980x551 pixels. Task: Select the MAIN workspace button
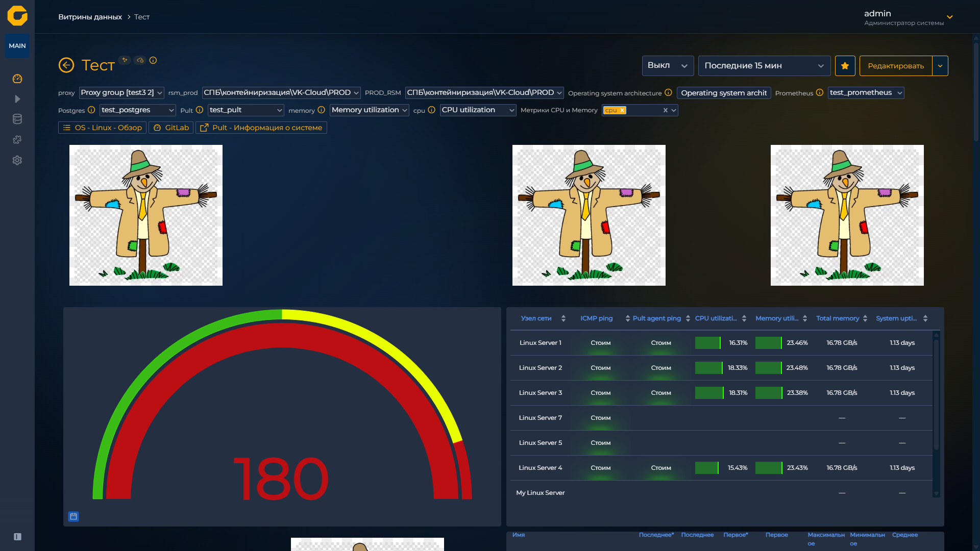tap(17, 46)
